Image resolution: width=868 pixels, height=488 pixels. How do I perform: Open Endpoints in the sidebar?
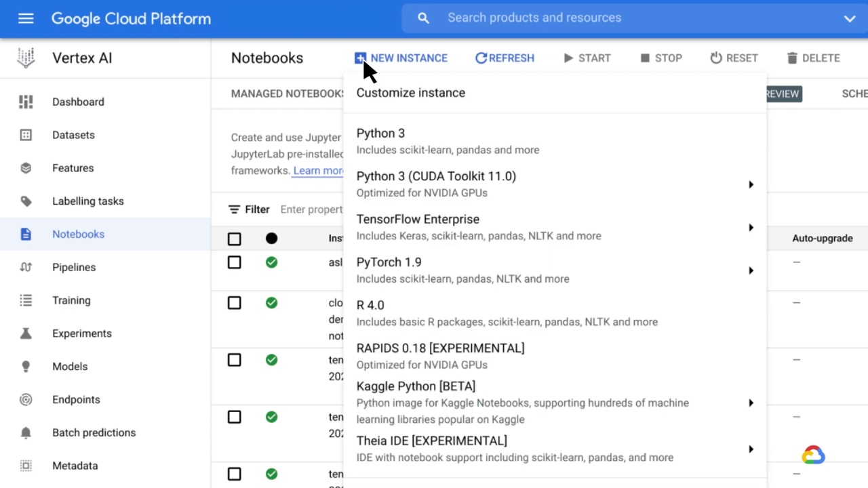76,400
